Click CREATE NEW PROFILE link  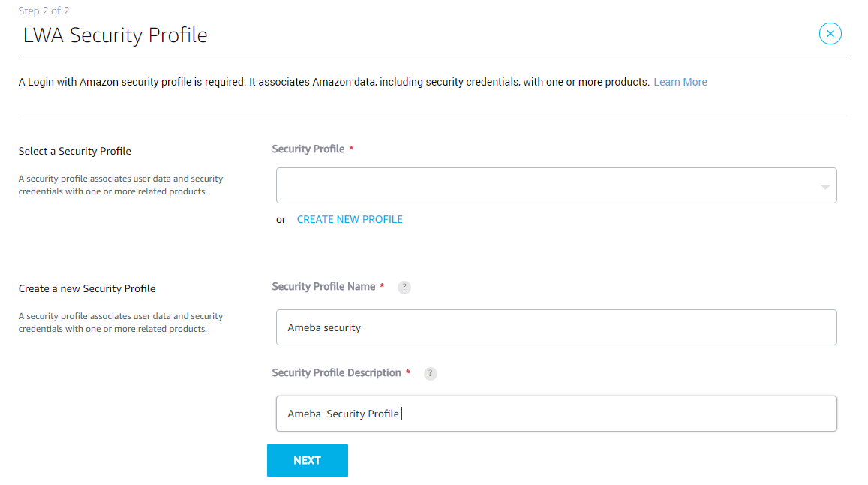(350, 219)
